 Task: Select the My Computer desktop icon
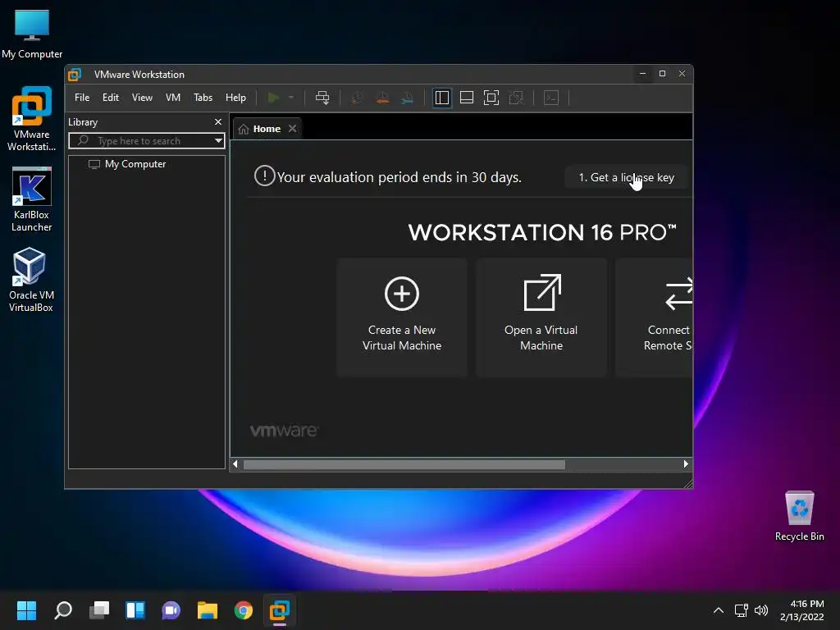click(x=32, y=34)
